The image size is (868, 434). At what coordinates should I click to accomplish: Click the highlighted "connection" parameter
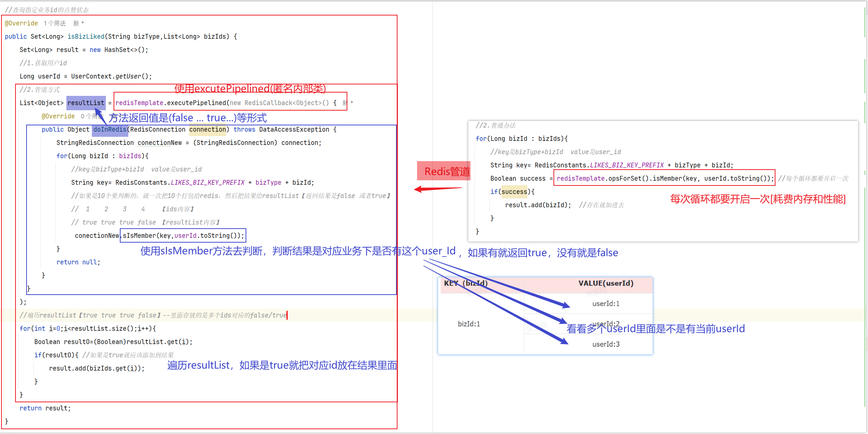click(207, 129)
